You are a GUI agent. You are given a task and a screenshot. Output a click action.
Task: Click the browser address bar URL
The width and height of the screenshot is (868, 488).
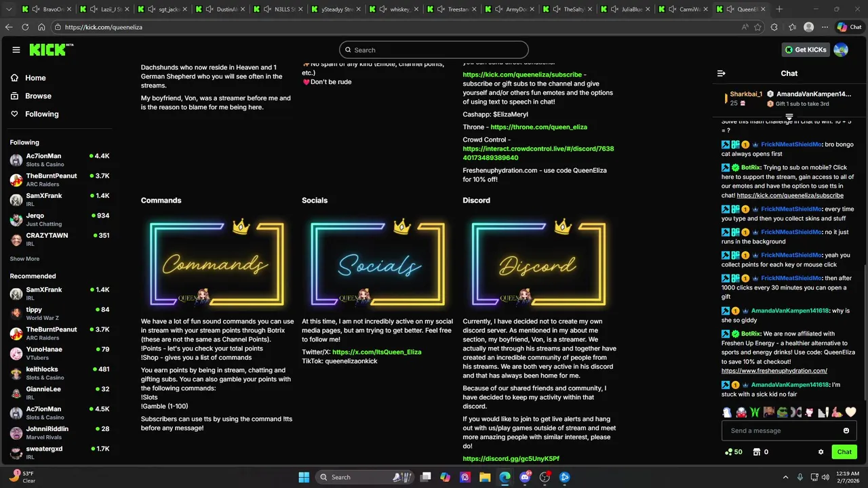pos(103,27)
